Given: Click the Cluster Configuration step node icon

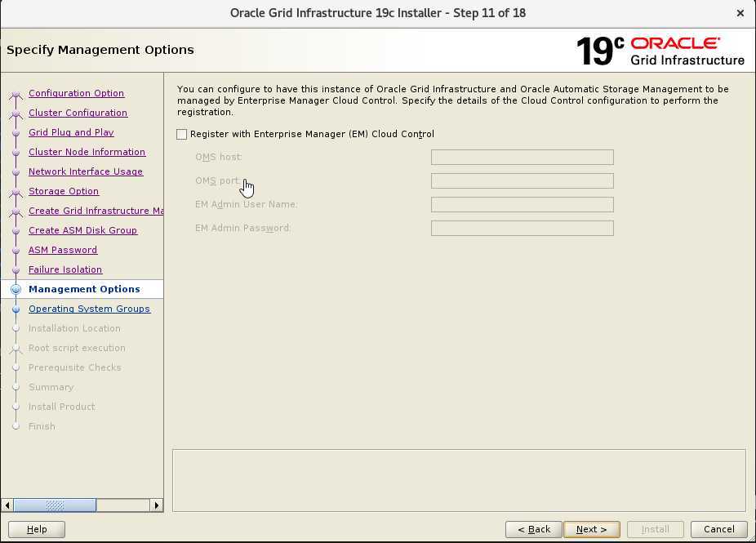Looking at the screenshot, I should tap(16, 113).
